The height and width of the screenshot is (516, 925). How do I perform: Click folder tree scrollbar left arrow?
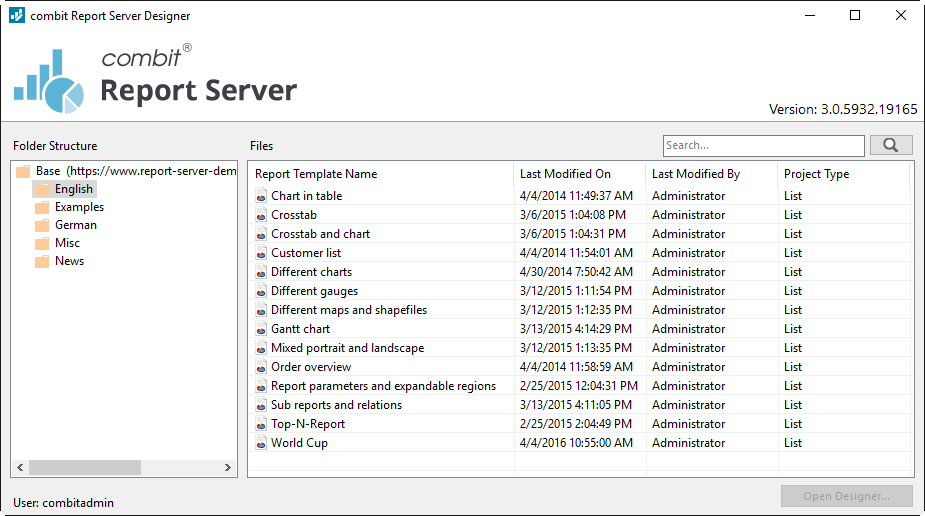coord(20,468)
